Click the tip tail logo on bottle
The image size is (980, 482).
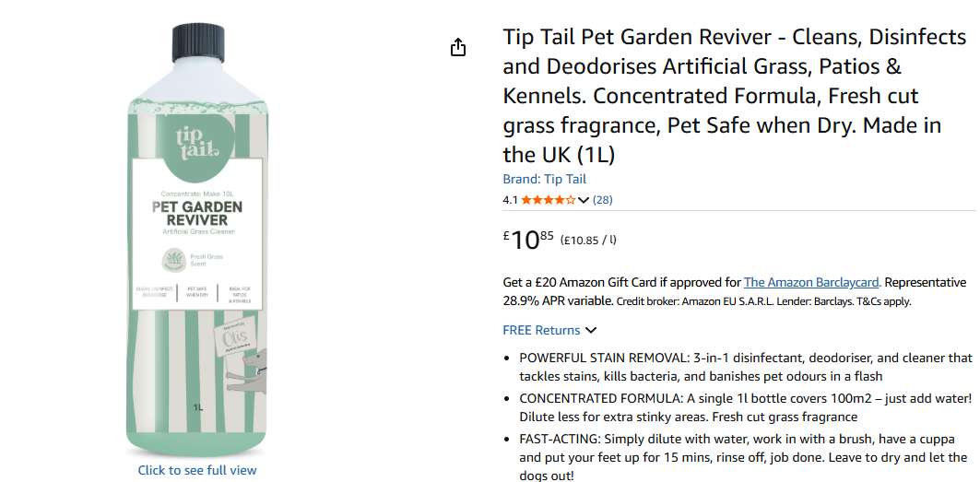197,143
